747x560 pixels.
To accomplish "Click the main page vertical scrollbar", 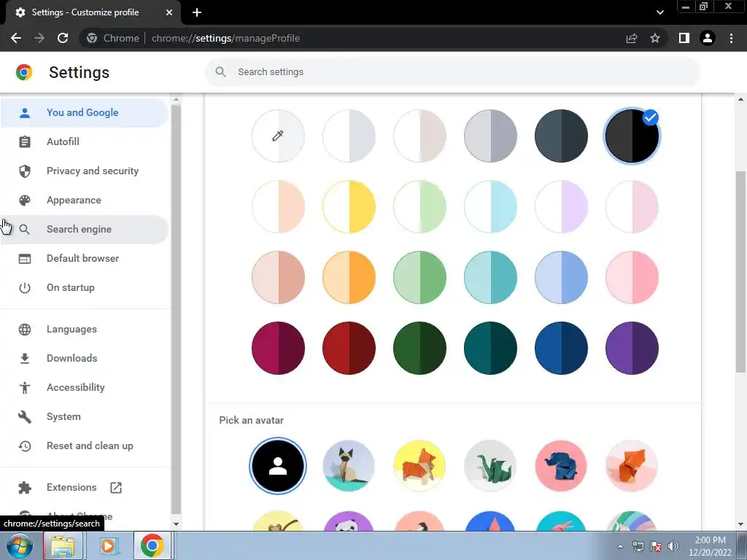I will tap(740, 271).
